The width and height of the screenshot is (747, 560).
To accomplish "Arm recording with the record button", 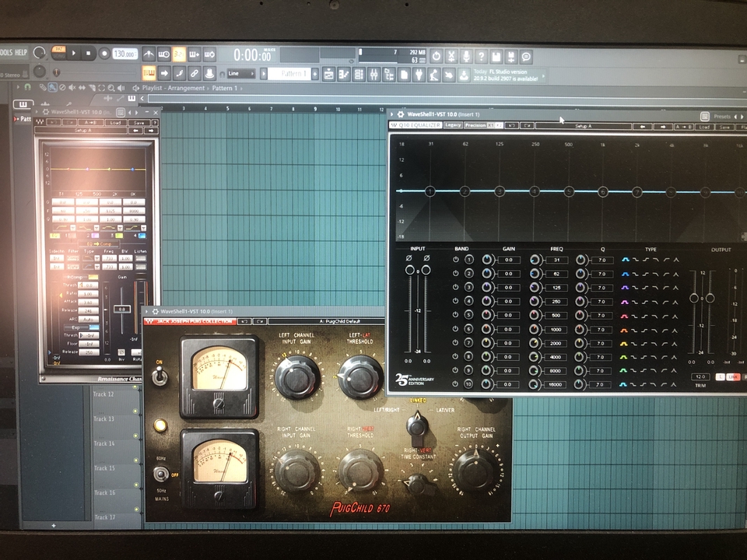I will click(103, 54).
